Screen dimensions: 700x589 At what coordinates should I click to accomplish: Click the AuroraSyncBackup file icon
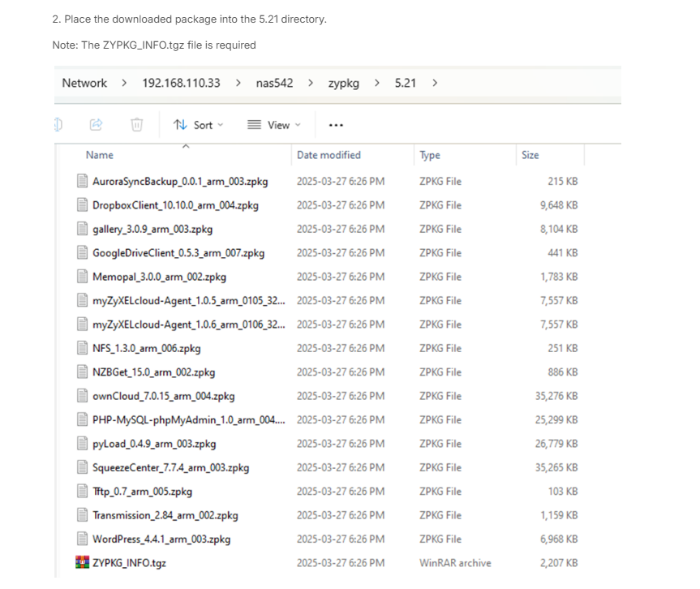pos(82,181)
